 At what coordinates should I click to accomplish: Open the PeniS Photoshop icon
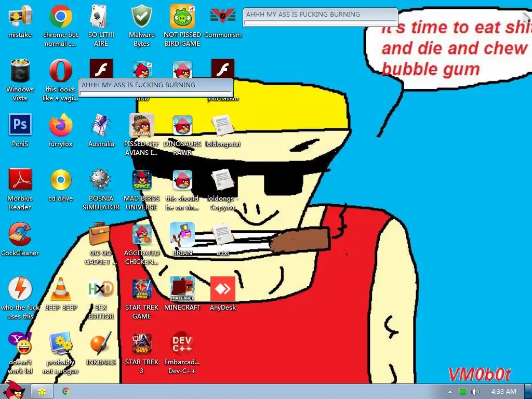(20, 125)
